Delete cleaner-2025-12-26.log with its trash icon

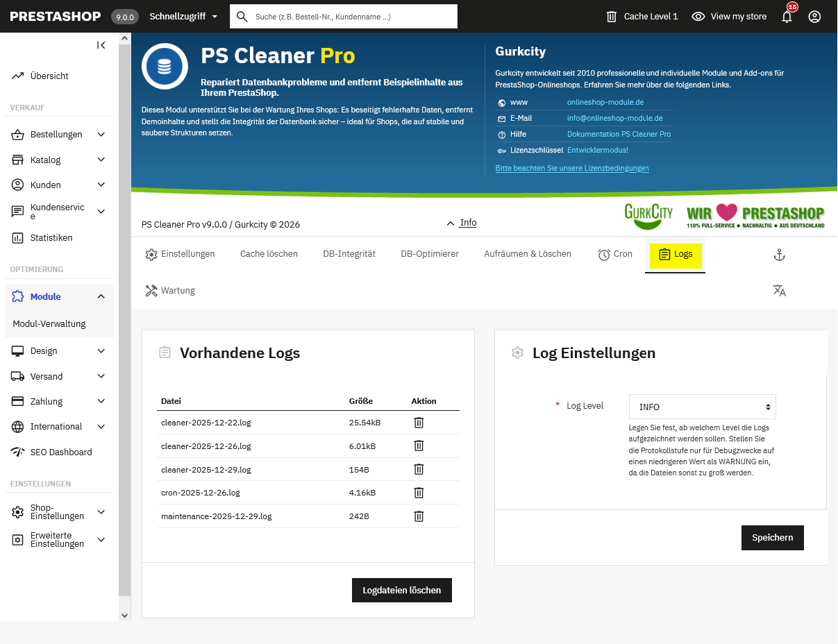(419, 446)
